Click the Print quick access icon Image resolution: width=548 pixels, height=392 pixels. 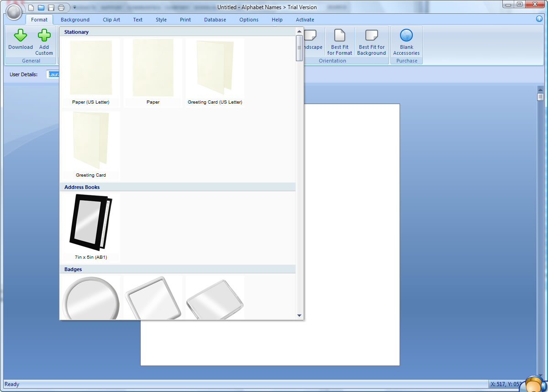pyautogui.click(x=61, y=7)
